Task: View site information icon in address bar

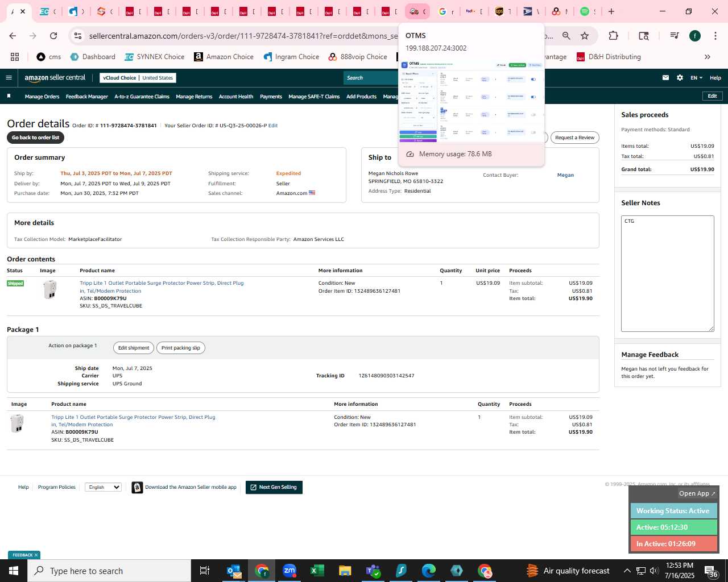Action: [78, 36]
